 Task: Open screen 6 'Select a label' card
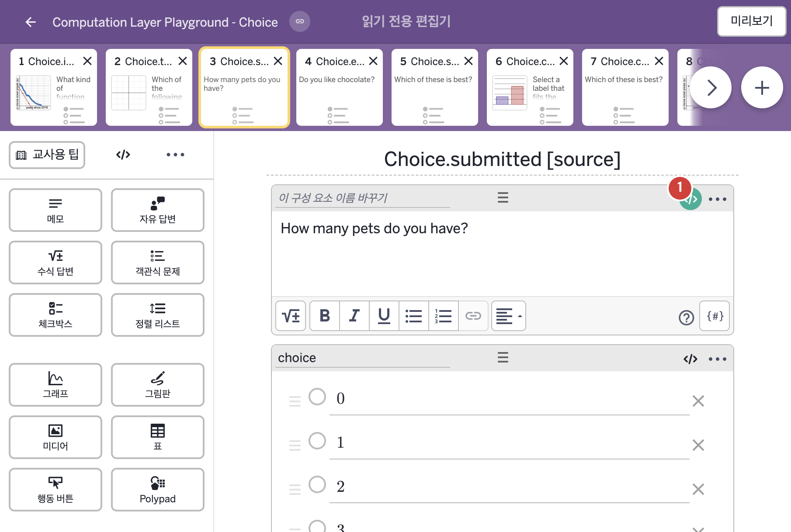pos(530,87)
